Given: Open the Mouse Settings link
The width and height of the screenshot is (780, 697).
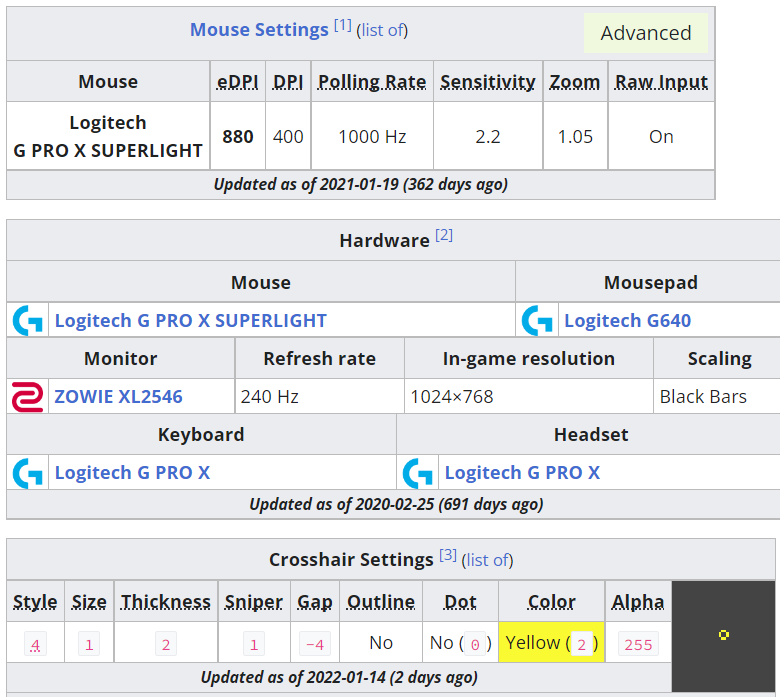Looking at the screenshot, I should (x=259, y=30).
